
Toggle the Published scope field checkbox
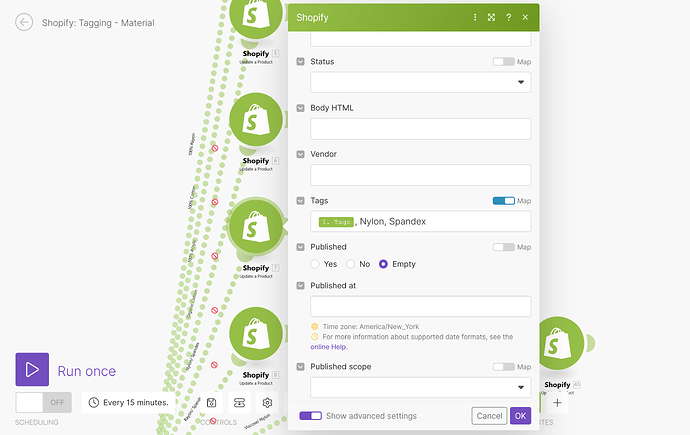click(301, 367)
